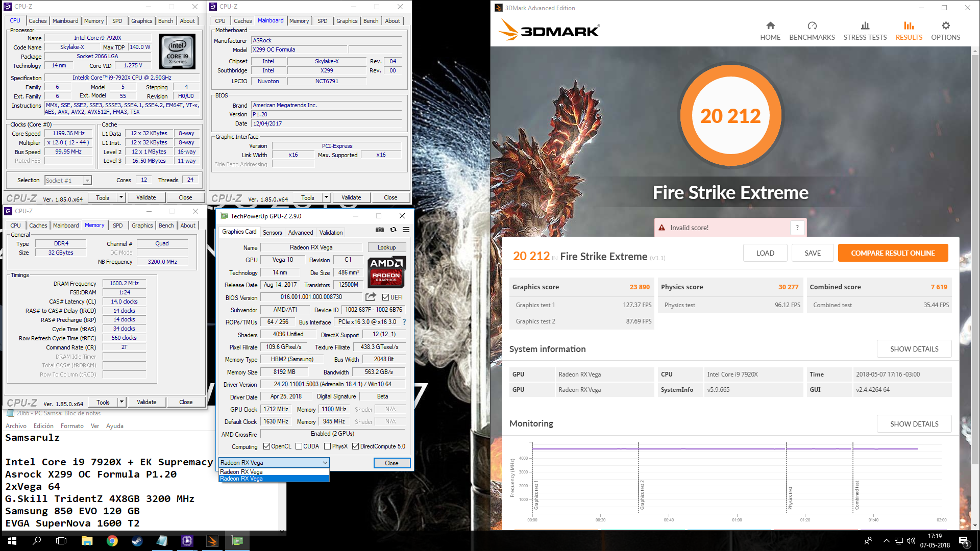Toggle the DirectCompute 5.0 checkbox

coord(355,446)
